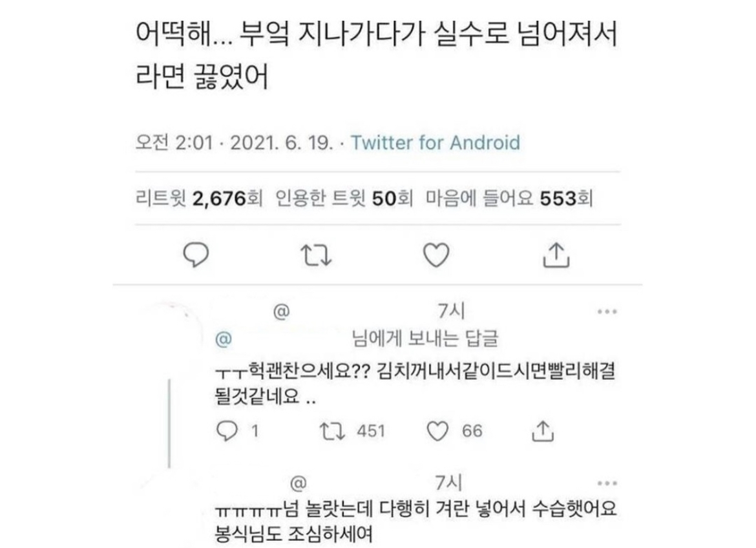756x548 pixels.
Task: Show the 553 likes list
Action: point(510,199)
